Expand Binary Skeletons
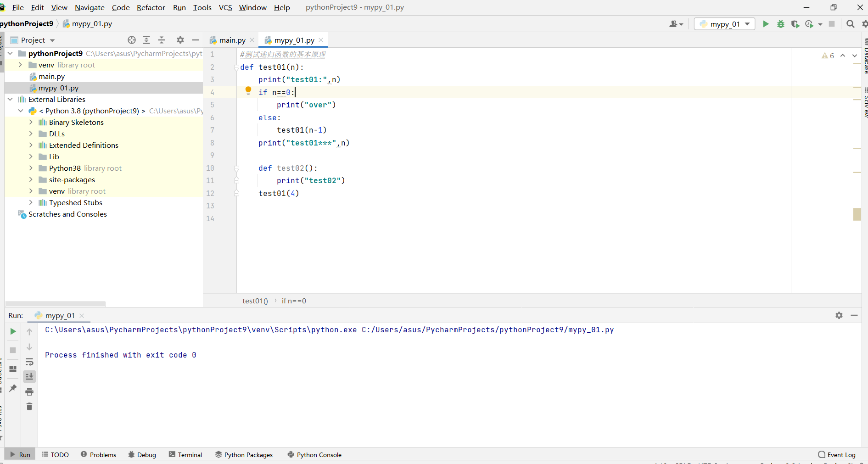The width and height of the screenshot is (868, 464). (x=31, y=122)
